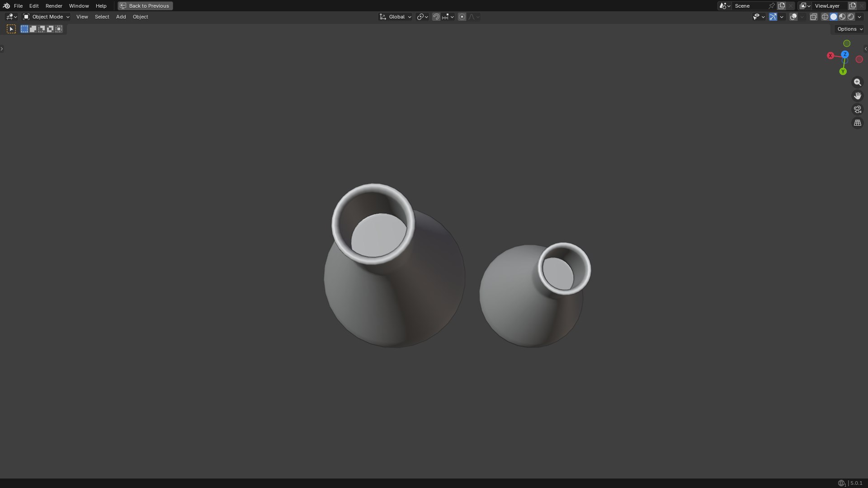Open the viewport View menu
Image resolution: width=868 pixels, height=488 pixels.
[x=82, y=17]
